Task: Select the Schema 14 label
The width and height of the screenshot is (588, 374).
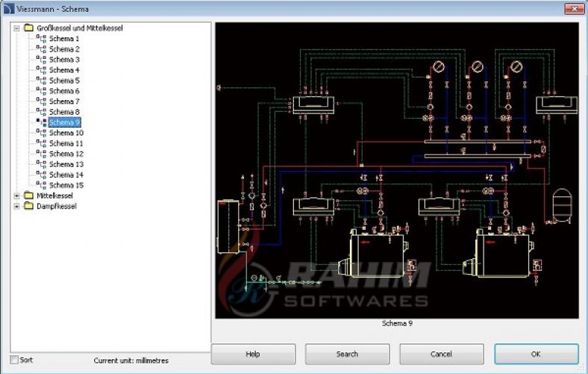Action: [x=66, y=175]
